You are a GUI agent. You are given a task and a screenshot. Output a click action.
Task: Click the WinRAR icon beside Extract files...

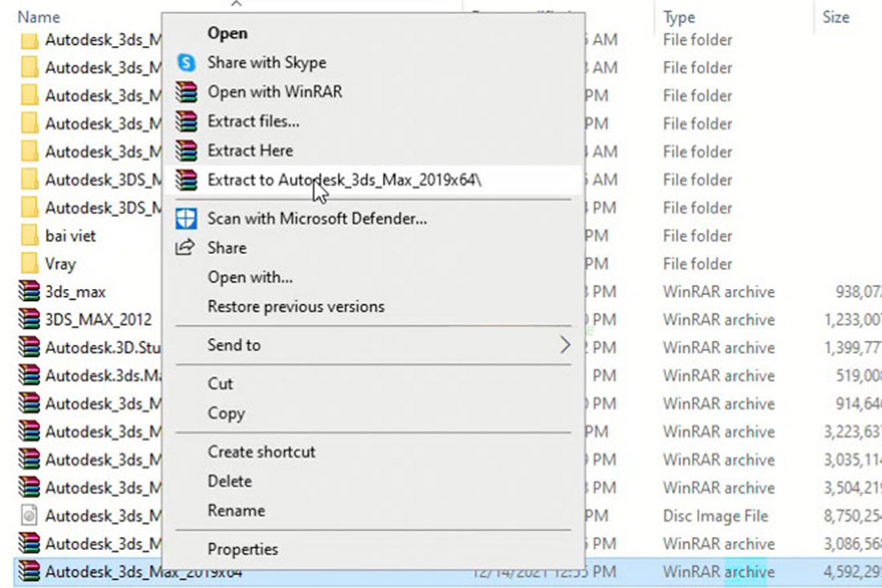click(x=186, y=121)
